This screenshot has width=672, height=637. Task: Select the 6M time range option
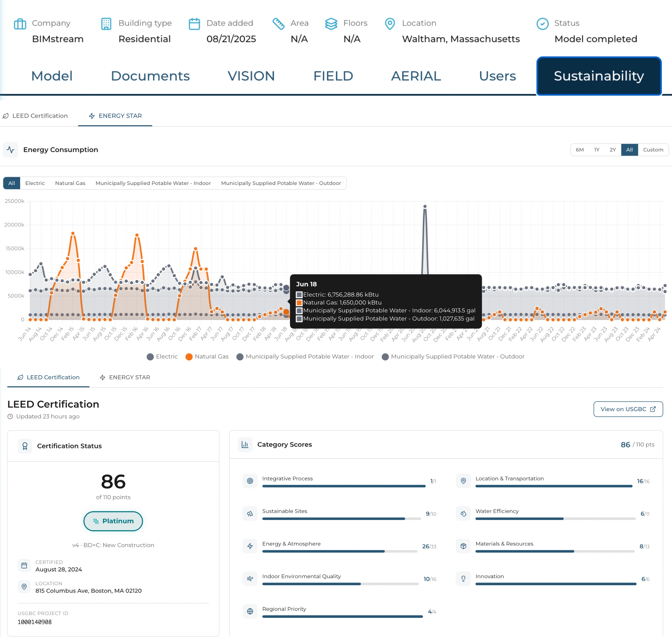point(580,150)
